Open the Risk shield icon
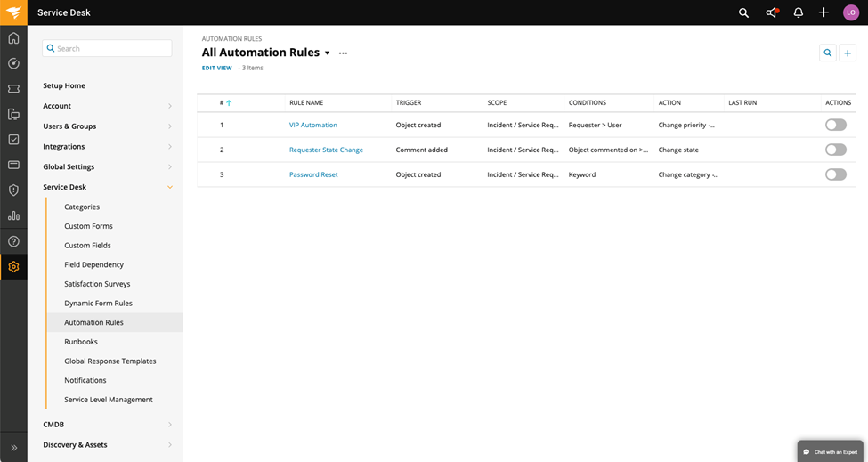The image size is (868, 462). (13, 190)
